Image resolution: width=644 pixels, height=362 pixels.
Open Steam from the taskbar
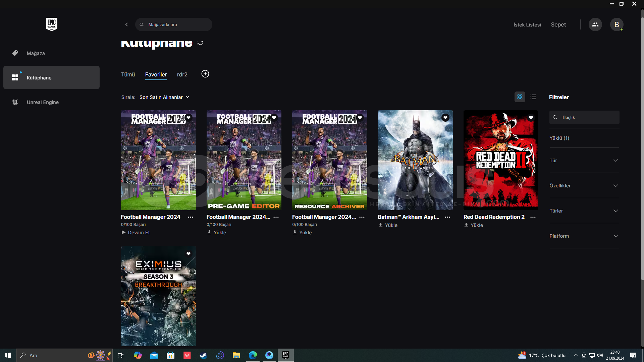point(203,355)
